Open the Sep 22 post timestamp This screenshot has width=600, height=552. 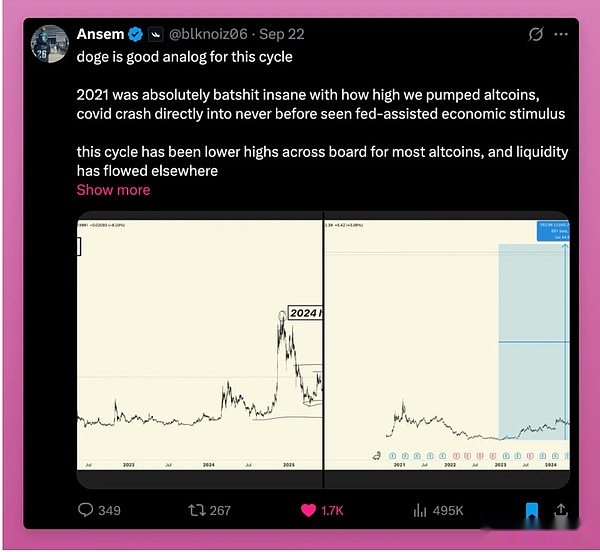282,34
